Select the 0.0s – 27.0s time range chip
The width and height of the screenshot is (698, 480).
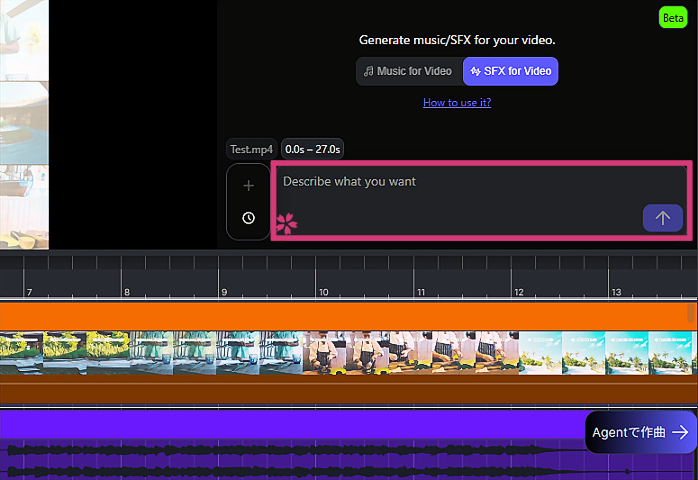[x=313, y=149]
